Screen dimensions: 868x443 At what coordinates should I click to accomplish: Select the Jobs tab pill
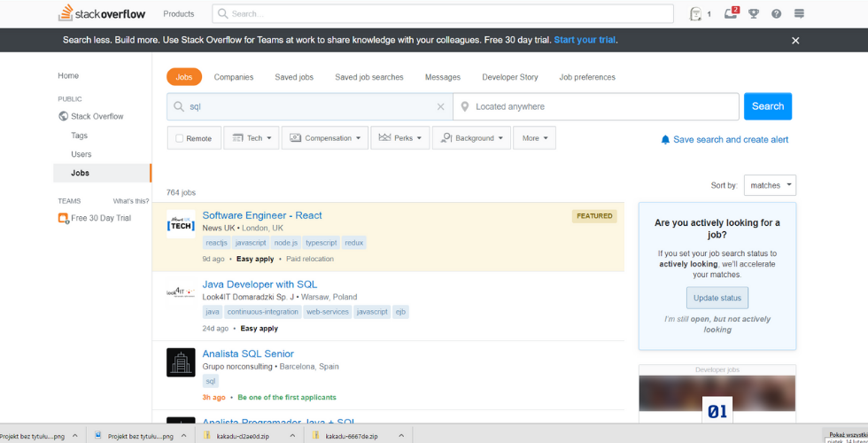pyautogui.click(x=184, y=77)
